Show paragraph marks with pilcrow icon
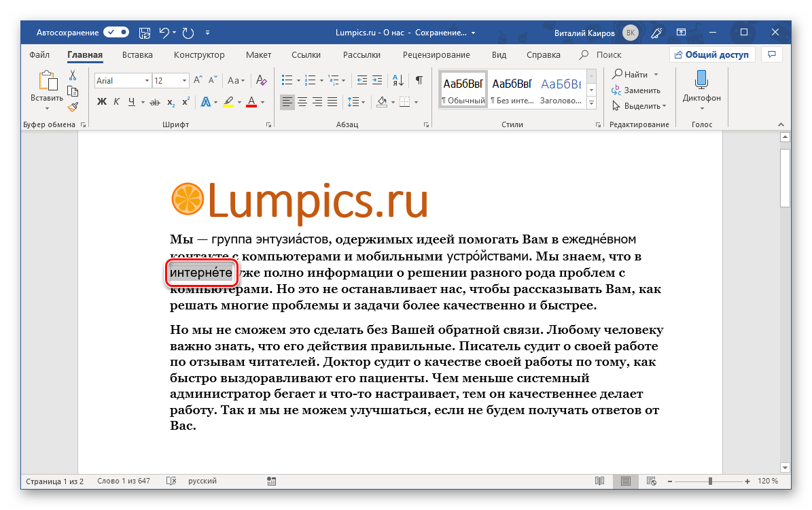This screenshot has width=812, height=510. (x=419, y=80)
